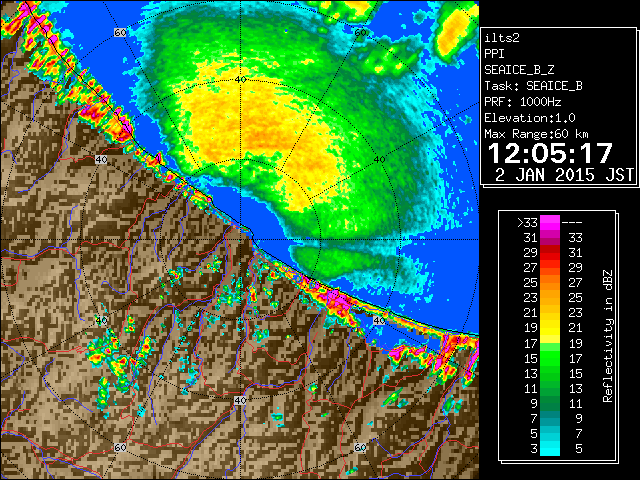
Task: Select the 'Elevation:1.0' text
Action: [x=530, y=118]
